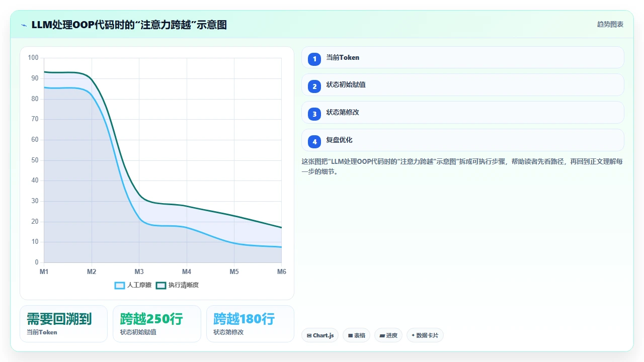Click the 状态初始赋值 card caption

point(138,332)
